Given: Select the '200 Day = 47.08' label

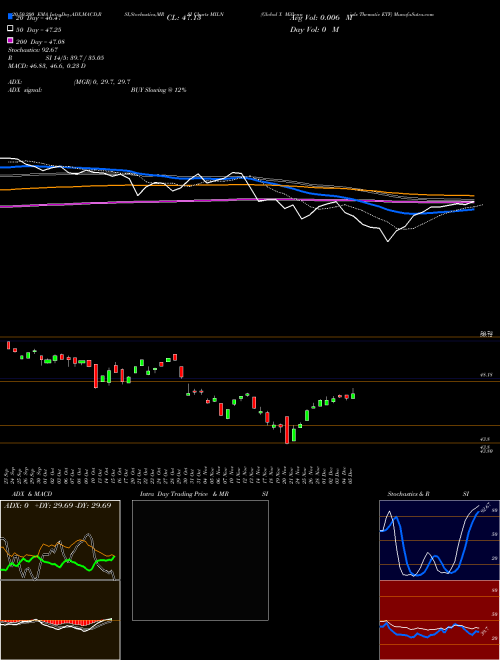Looking at the screenshot, I should (x=40, y=42).
